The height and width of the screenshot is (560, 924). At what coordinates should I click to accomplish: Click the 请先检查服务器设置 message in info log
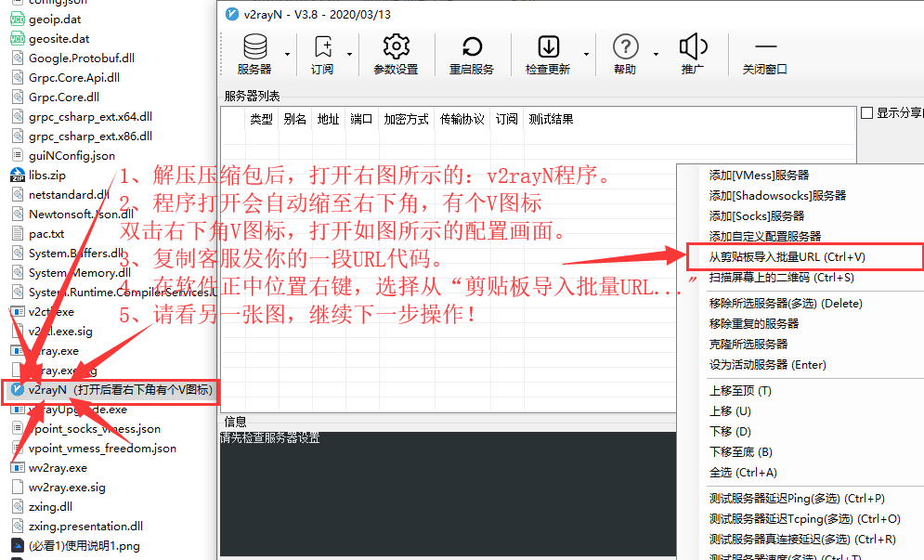[x=270, y=437]
